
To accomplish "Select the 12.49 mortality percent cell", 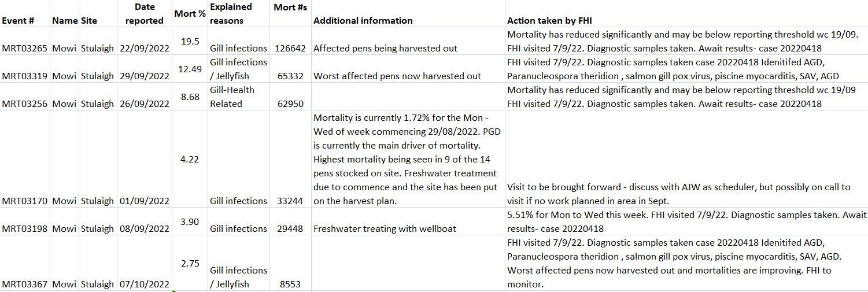I will coord(190,69).
